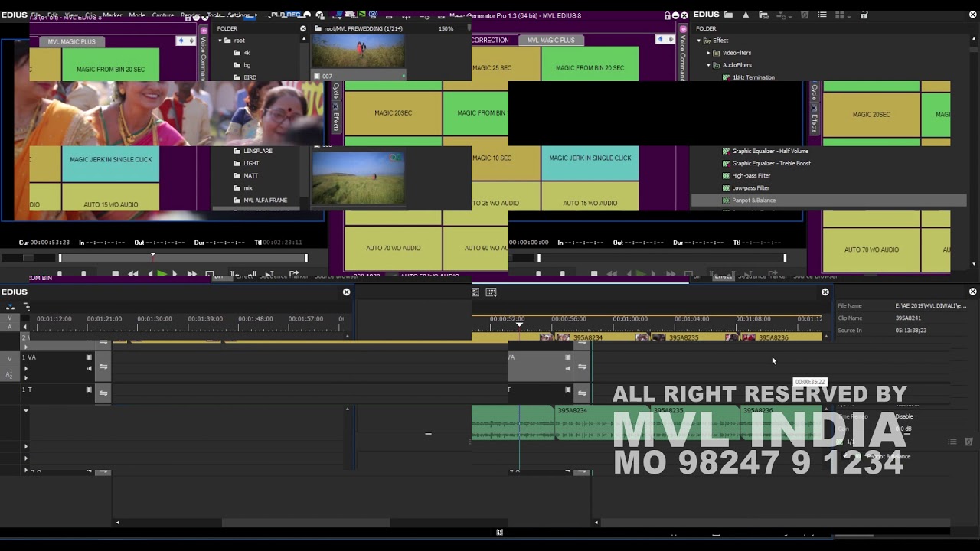980x551 pixels.
Task: Click list icon beside trash in Information panel
Action: click(952, 442)
